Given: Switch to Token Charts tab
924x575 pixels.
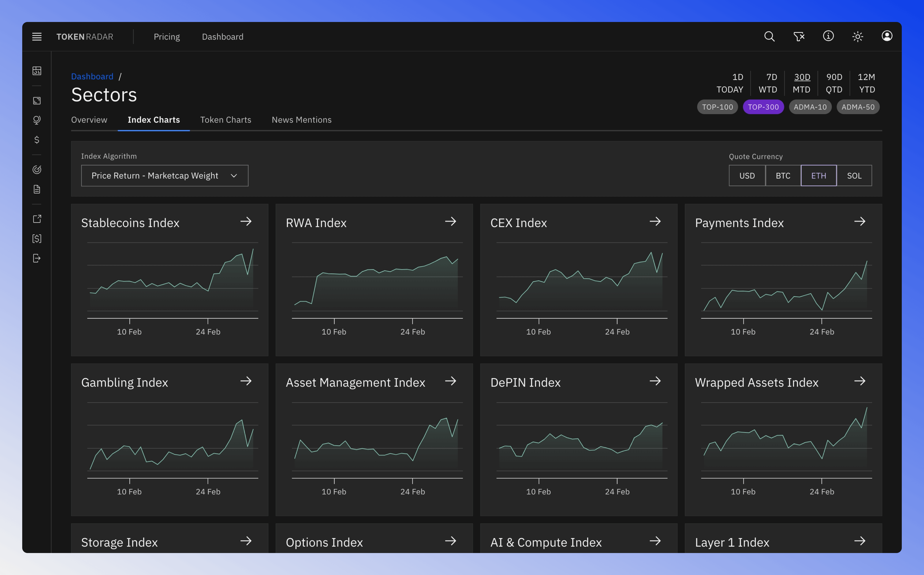Looking at the screenshot, I should (225, 120).
